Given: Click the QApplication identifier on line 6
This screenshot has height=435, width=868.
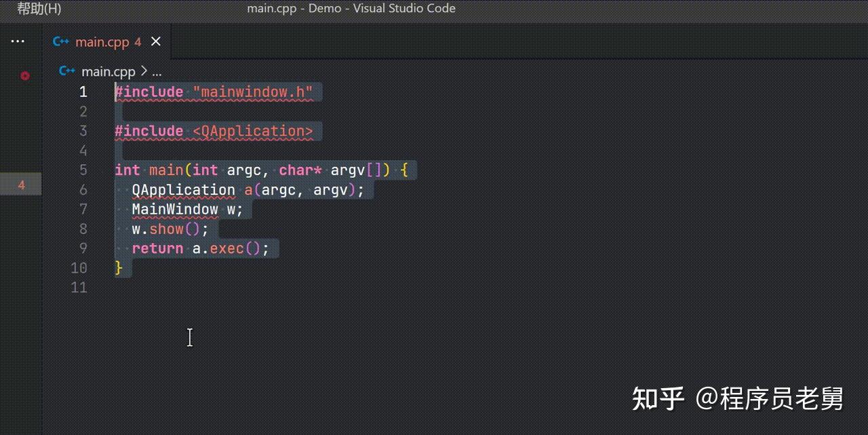Looking at the screenshot, I should pyautogui.click(x=183, y=190).
